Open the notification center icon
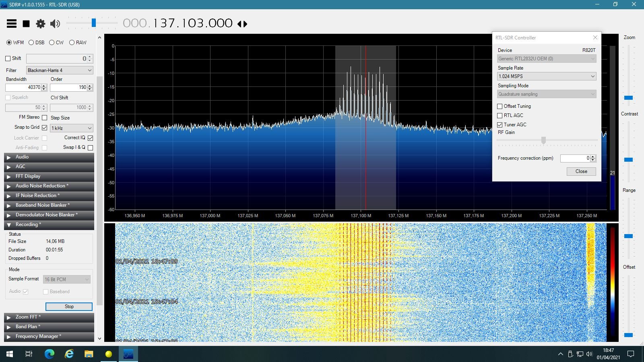Screen dimensions: 644x362 pos(631,354)
